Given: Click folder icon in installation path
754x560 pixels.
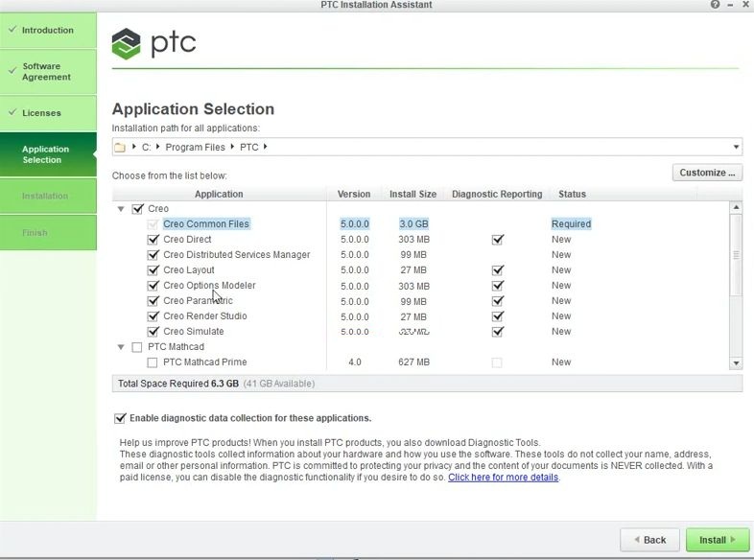Looking at the screenshot, I should (120, 147).
